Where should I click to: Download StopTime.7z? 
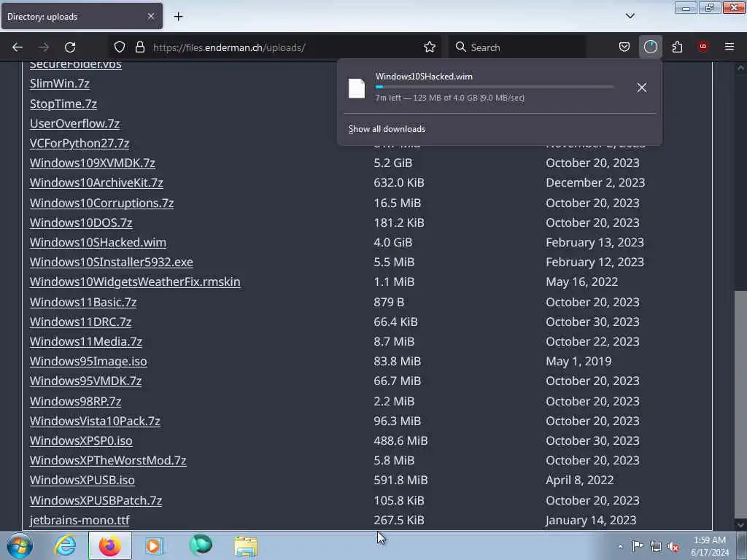point(63,104)
